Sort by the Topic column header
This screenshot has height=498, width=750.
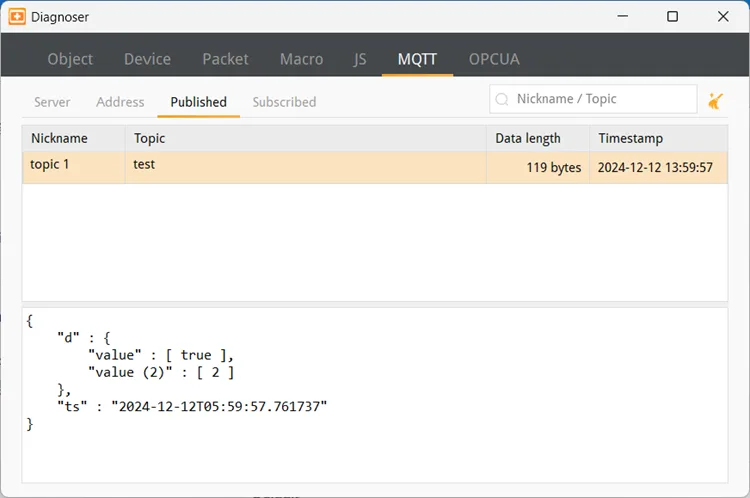point(306,138)
